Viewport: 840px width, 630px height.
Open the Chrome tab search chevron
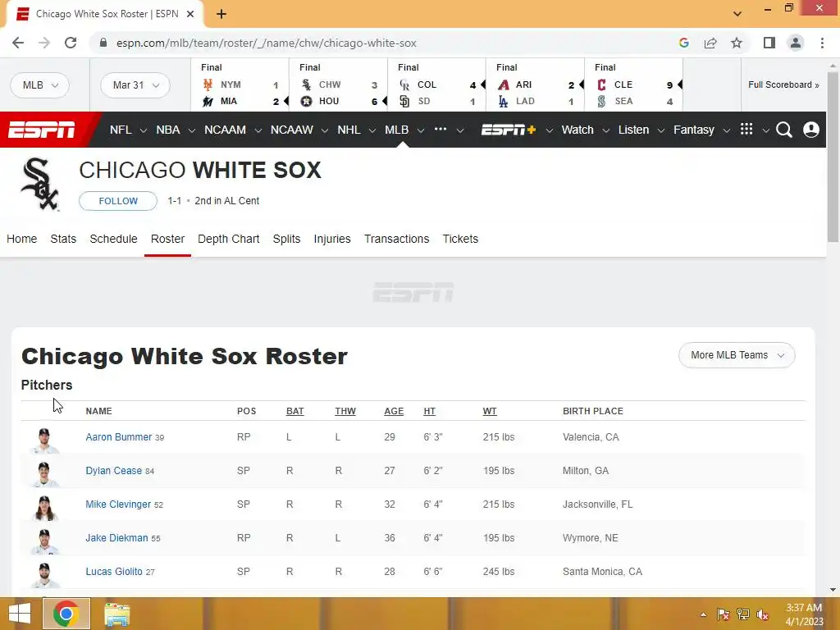pos(737,14)
